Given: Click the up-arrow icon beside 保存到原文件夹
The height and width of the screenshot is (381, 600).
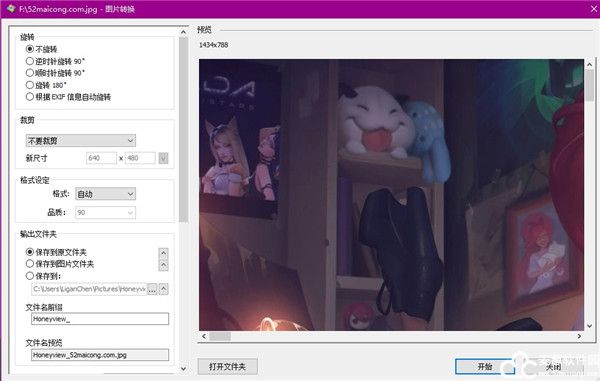Looking at the screenshot, I should click(163, 252).
